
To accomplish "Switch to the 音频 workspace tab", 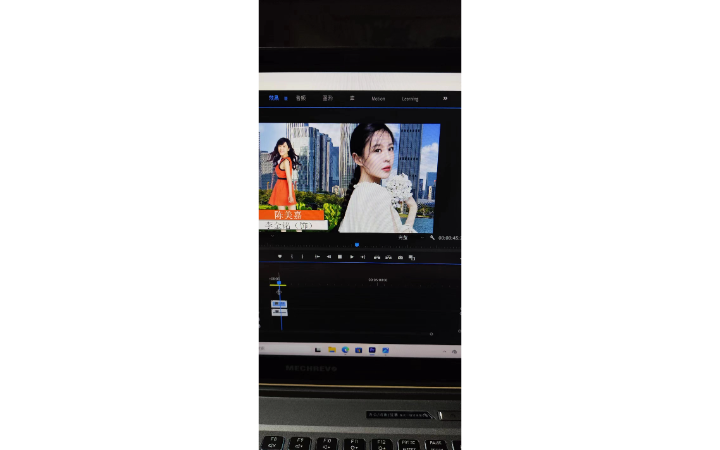I will pyautogui.click(x=301, y=98).
